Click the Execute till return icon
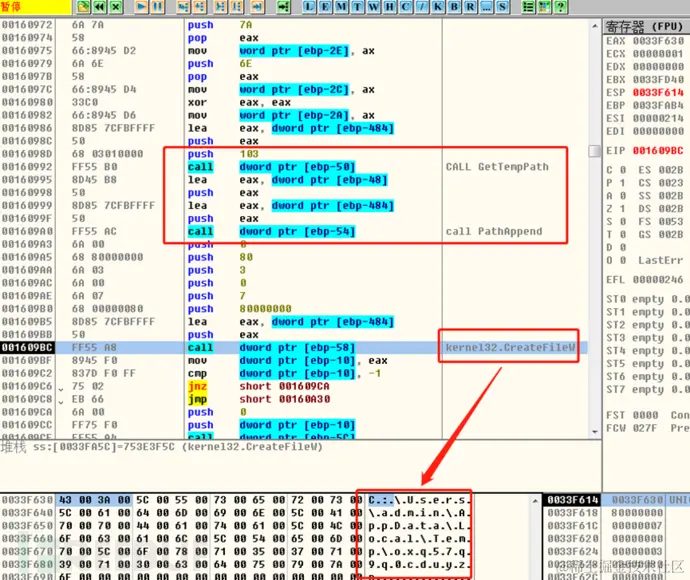The width and height of the screenshot is (690, 580). click(257, 7)
